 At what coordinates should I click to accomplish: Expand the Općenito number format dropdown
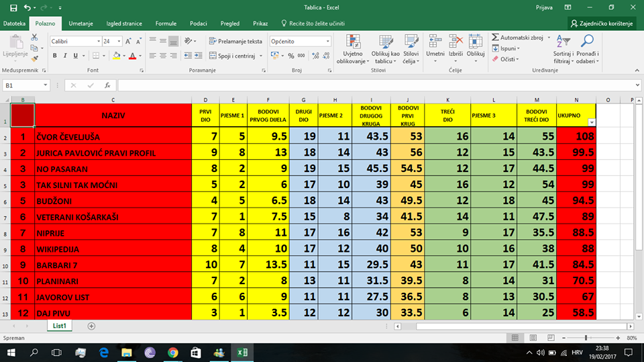tap(327, 41)
